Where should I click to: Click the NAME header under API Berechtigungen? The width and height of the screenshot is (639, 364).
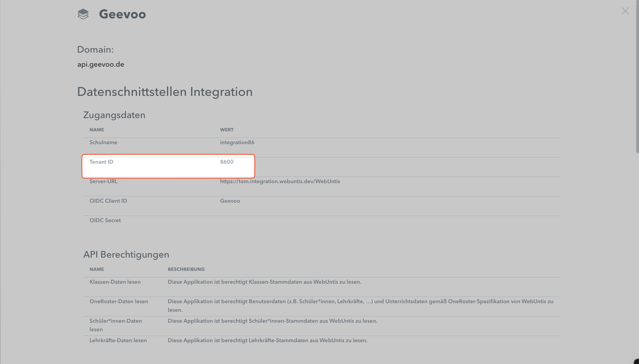point(97,269)
